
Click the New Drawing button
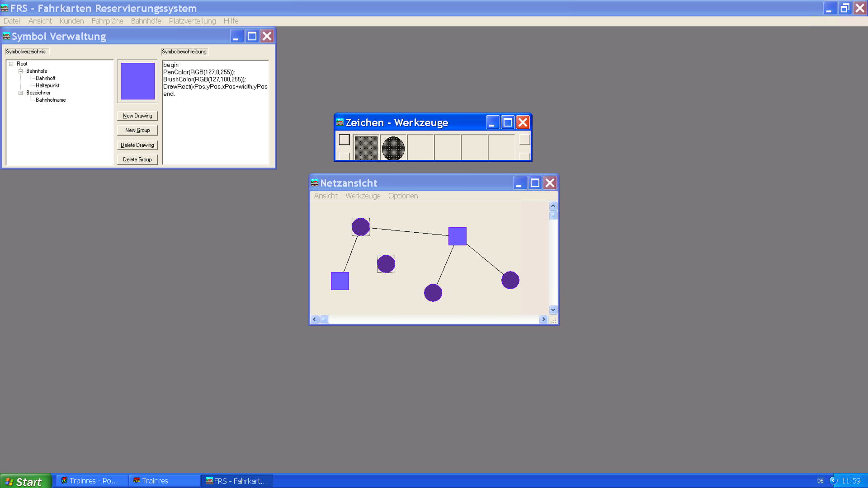click(x=137, y=116)
